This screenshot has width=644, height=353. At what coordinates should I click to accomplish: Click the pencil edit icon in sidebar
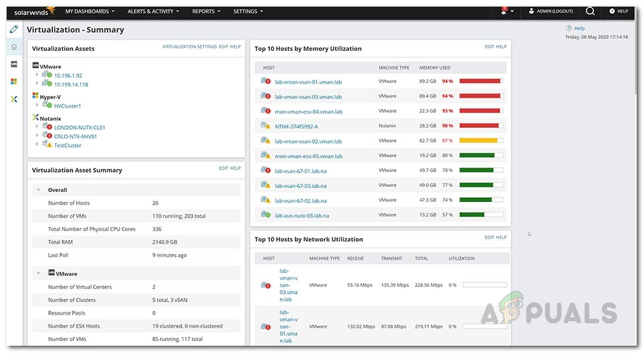pos(14,29)
